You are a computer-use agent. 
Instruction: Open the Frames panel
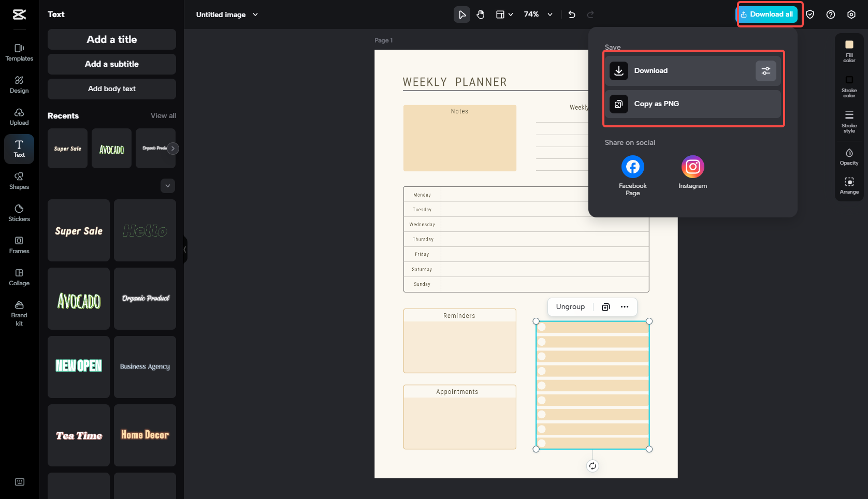coord(19,245)
